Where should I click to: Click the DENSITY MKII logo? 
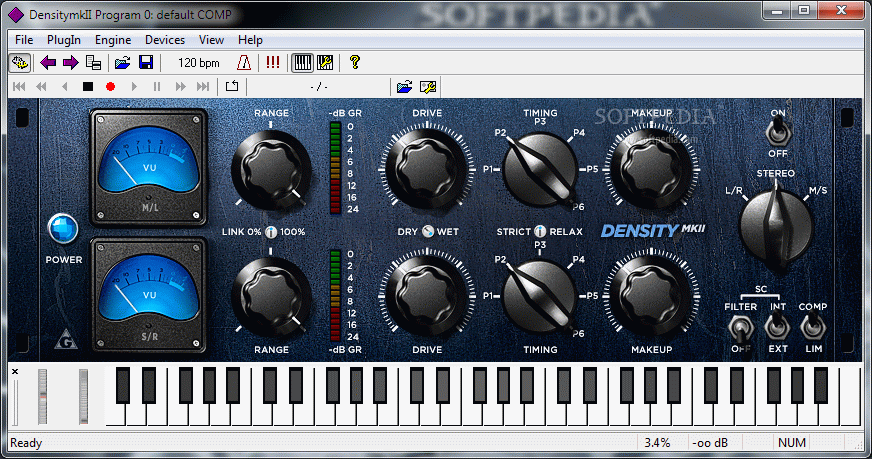click(x=653, y=230)
